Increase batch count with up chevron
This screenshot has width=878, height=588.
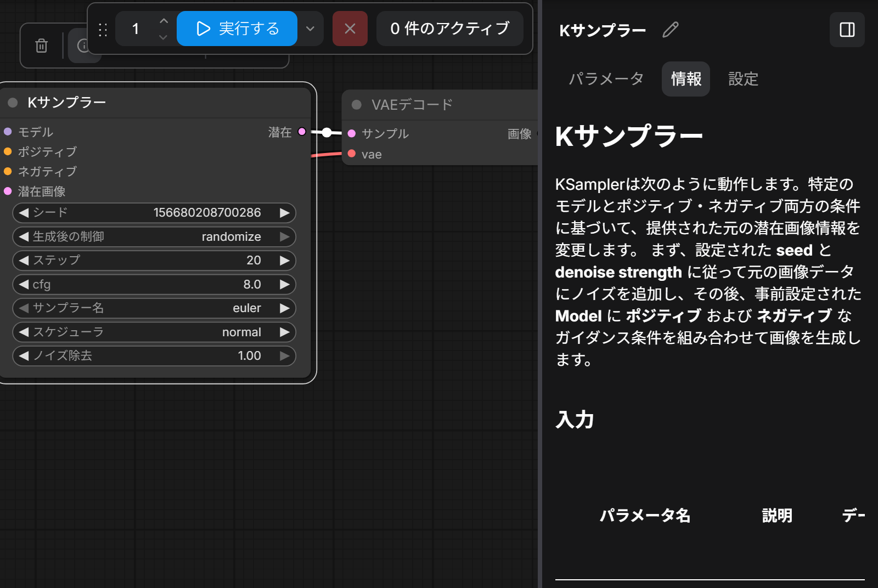[163, 21]
